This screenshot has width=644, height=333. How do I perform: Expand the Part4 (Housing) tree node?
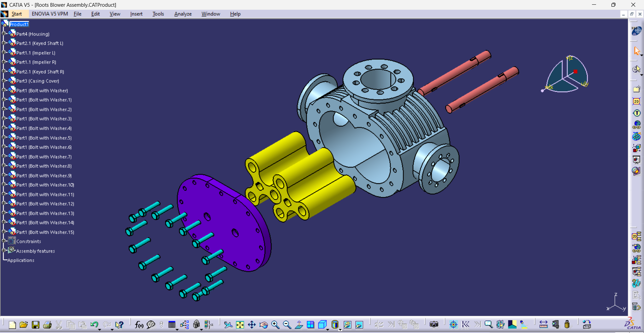[4, 34]
